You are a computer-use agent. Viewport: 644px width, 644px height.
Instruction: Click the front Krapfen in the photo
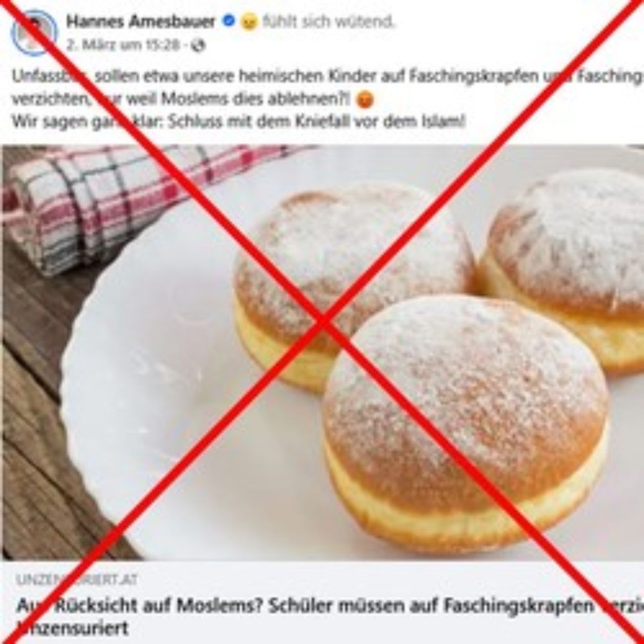tap(466, 423)
